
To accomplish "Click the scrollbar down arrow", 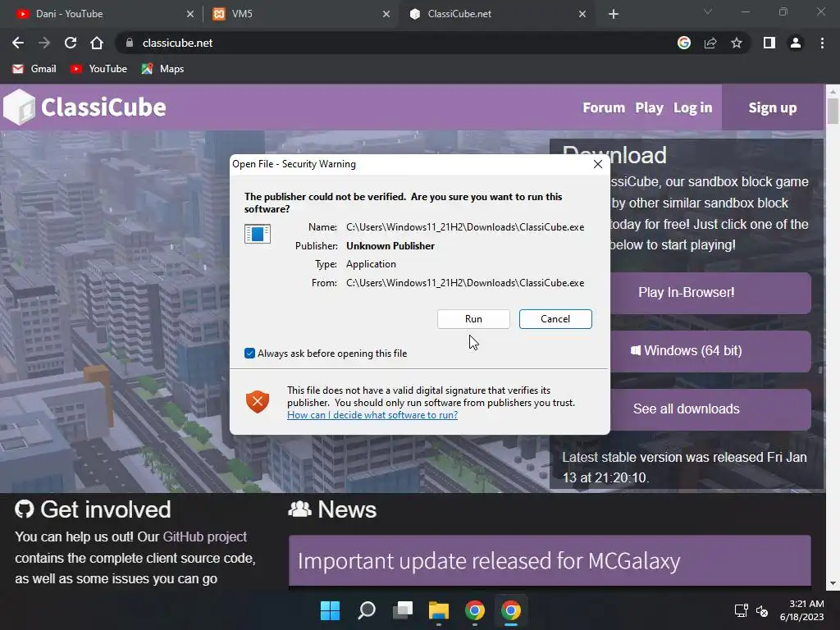I will tap(833, 583).
